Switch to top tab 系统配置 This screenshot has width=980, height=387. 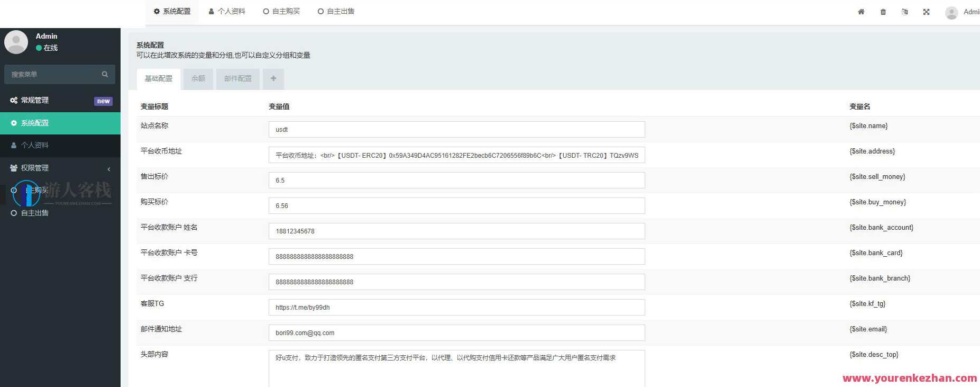[x=172, y=12]
